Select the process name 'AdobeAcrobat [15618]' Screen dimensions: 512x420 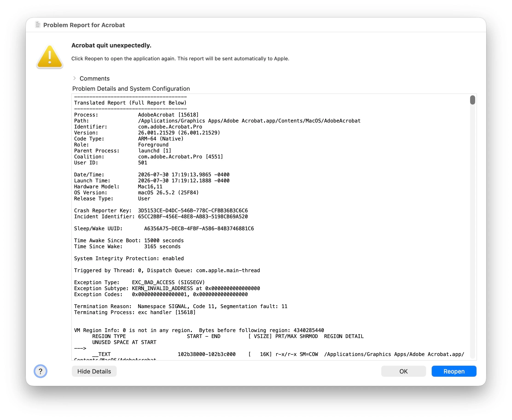point(168,115)
